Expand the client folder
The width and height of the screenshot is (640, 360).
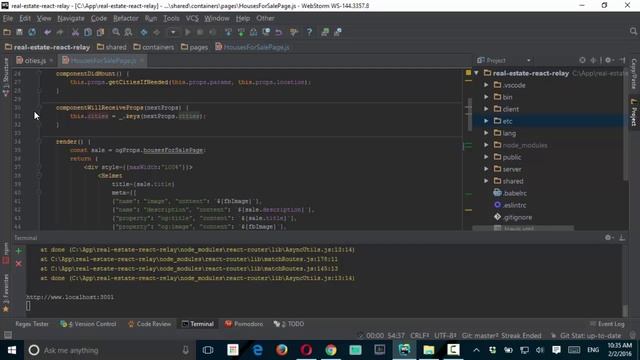pyautogui.click(x=486, y=109)
